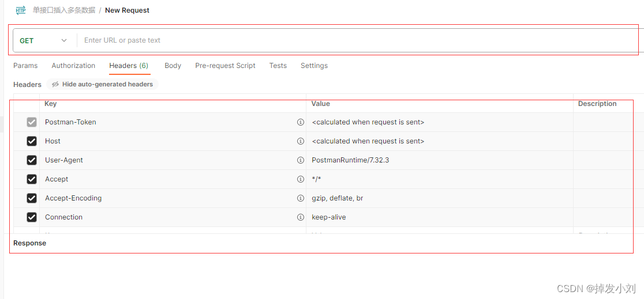Open the Body tab
Viewport: 644px width, 299px height.
[x=173, y=66]
